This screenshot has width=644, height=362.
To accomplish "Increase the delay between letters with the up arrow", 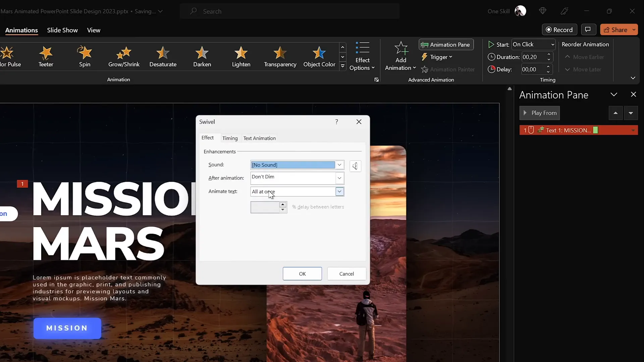I will pos(283,204).
